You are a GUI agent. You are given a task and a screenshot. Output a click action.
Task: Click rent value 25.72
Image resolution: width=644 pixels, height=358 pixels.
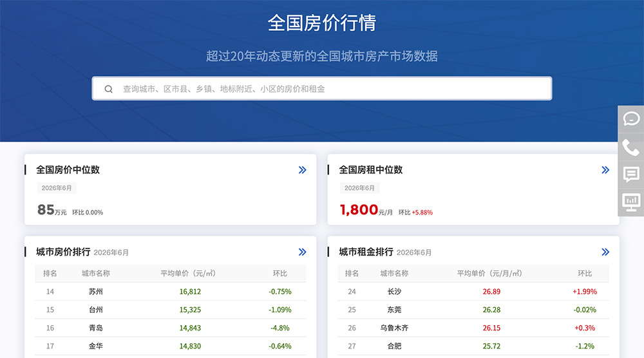pos(491,346)
